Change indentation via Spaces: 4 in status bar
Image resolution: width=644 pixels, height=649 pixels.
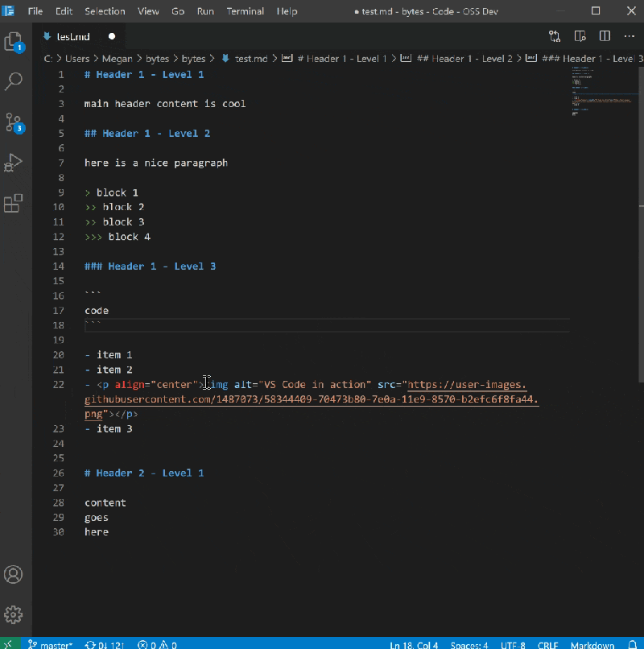[x=469, y=645]
